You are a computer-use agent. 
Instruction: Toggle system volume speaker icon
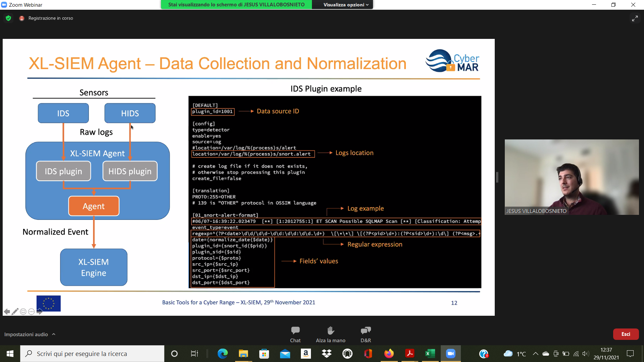586,354
